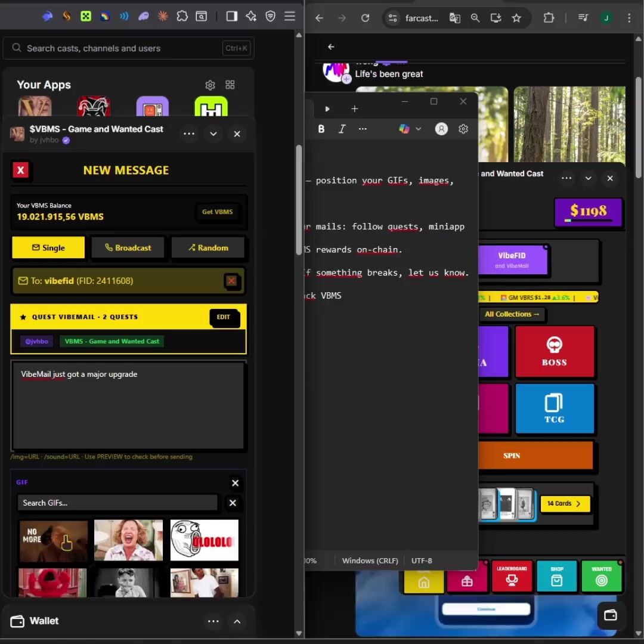Open the Shop nav tab

click(x=556, y=576)
